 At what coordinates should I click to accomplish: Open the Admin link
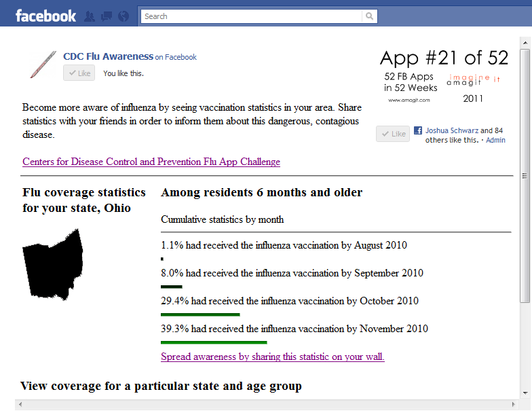click(x=495, y=140)
